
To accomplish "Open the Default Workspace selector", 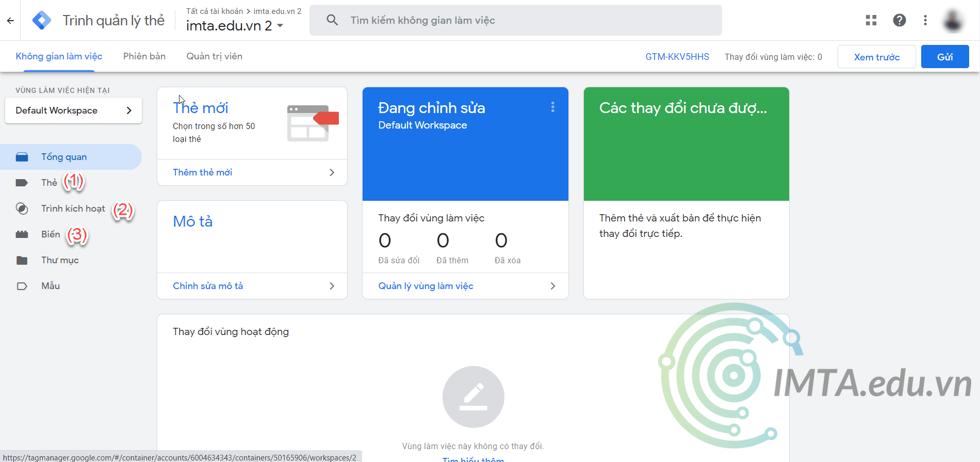I will 73,110.
